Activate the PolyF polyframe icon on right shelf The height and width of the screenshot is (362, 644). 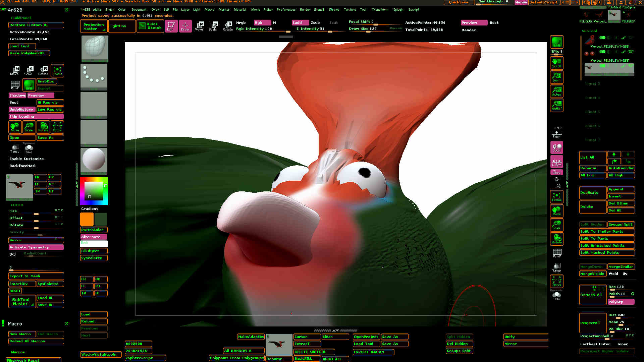pos(556,253)
